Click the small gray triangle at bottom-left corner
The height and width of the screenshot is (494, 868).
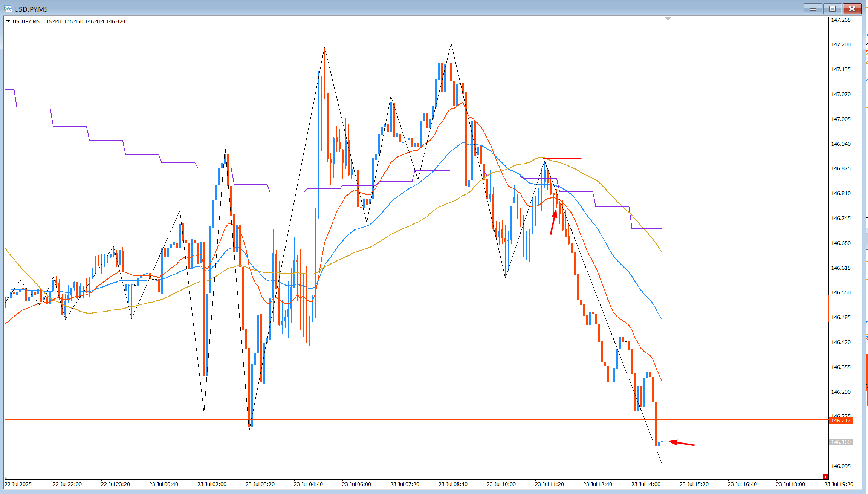point(6,478)
